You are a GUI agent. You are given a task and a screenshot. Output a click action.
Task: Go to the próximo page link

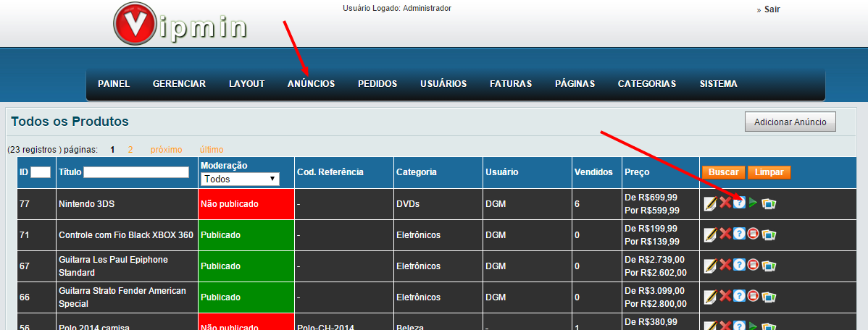pyautogui.click(x=166, y=150)
